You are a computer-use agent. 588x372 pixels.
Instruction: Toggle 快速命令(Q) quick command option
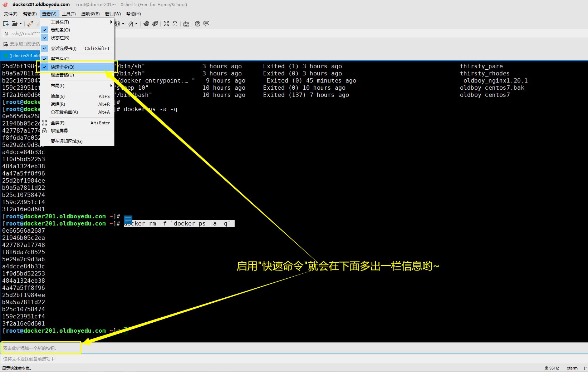point(63,67)
